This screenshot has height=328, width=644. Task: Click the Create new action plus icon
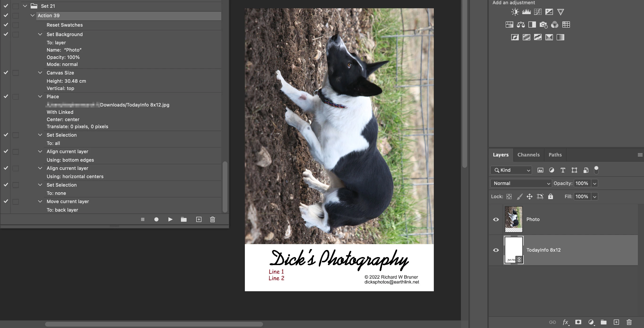[199, 219]
